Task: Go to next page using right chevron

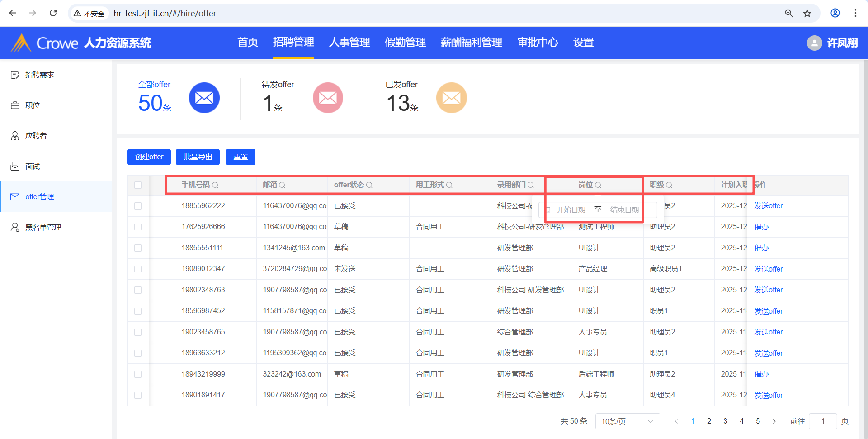Action: click(x=774, y=421)
